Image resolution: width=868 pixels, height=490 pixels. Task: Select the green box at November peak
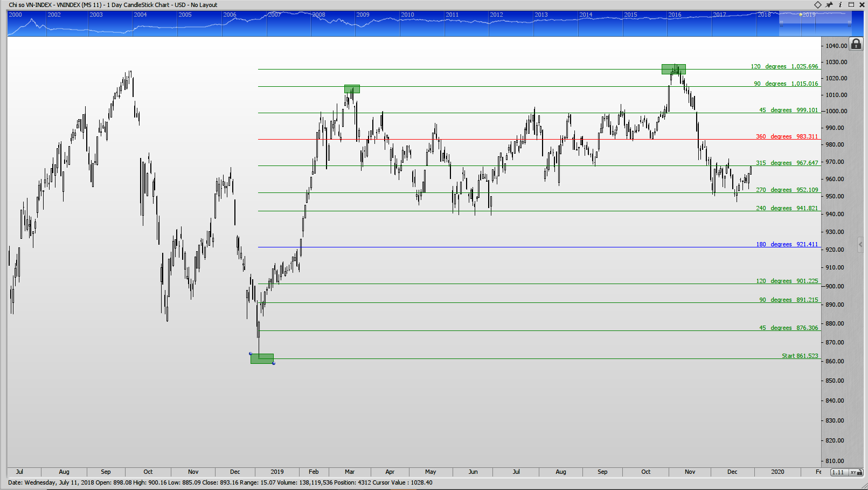[673, 69]
